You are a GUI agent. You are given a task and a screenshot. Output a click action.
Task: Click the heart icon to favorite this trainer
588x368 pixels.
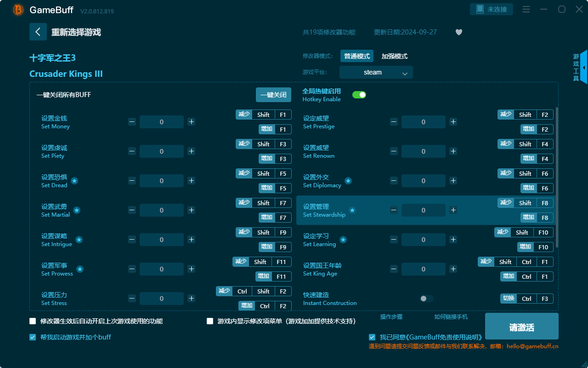(x=458, y=32)
